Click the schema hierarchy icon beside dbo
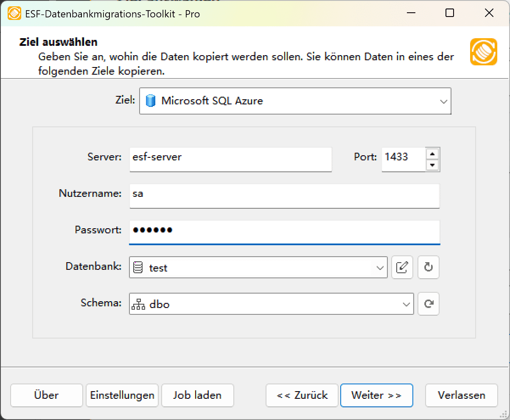Image resolution: width=510 pixels, height=420 pixels. pos(138,304)
